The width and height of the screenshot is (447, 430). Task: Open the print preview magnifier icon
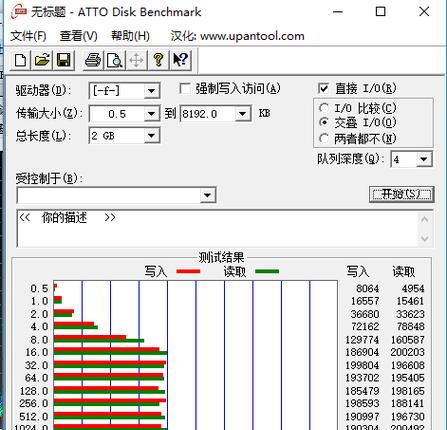[115, 60]
